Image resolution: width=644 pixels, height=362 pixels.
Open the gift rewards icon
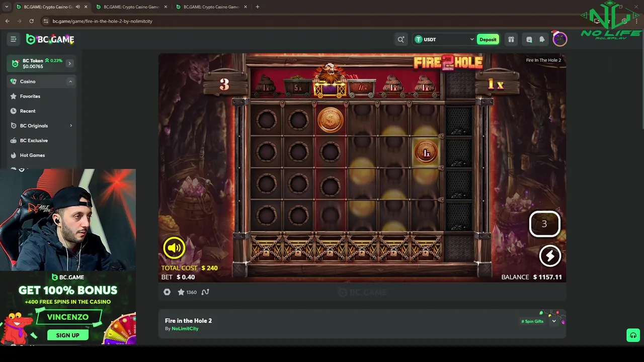point(511,39)
